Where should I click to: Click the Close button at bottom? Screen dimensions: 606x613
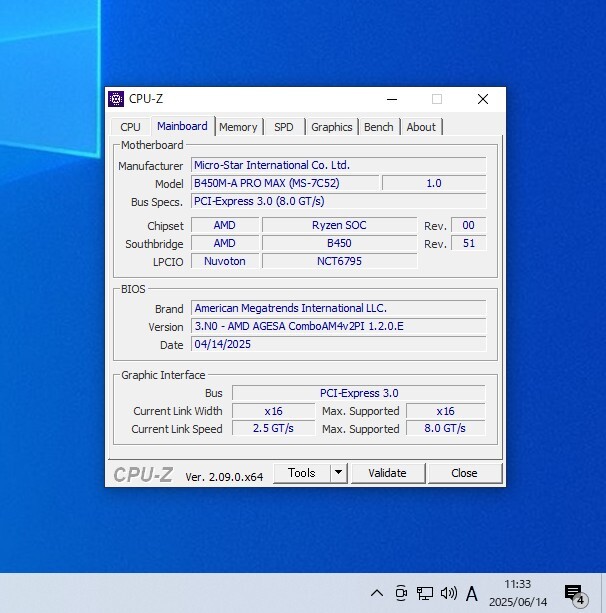pos(464,473)
